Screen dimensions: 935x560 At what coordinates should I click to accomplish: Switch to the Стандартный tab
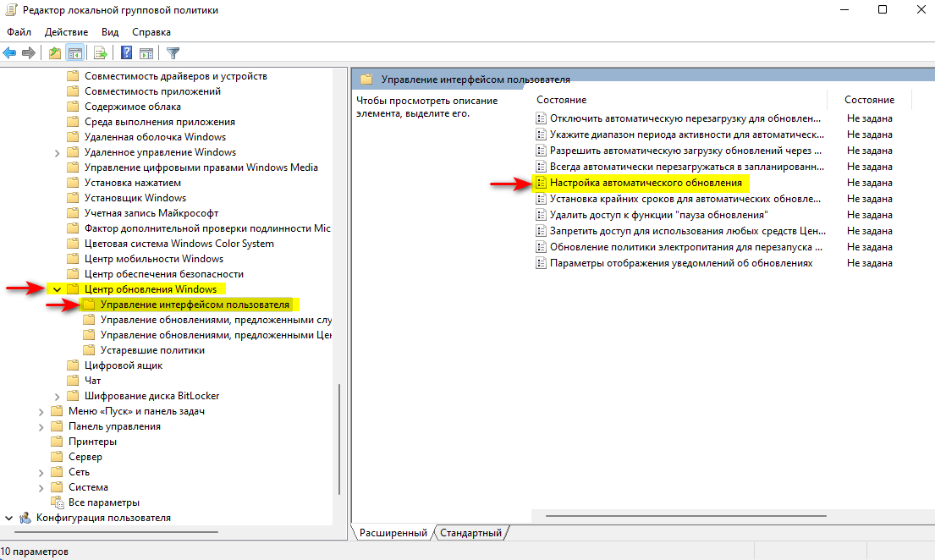(x=470, y=533)
